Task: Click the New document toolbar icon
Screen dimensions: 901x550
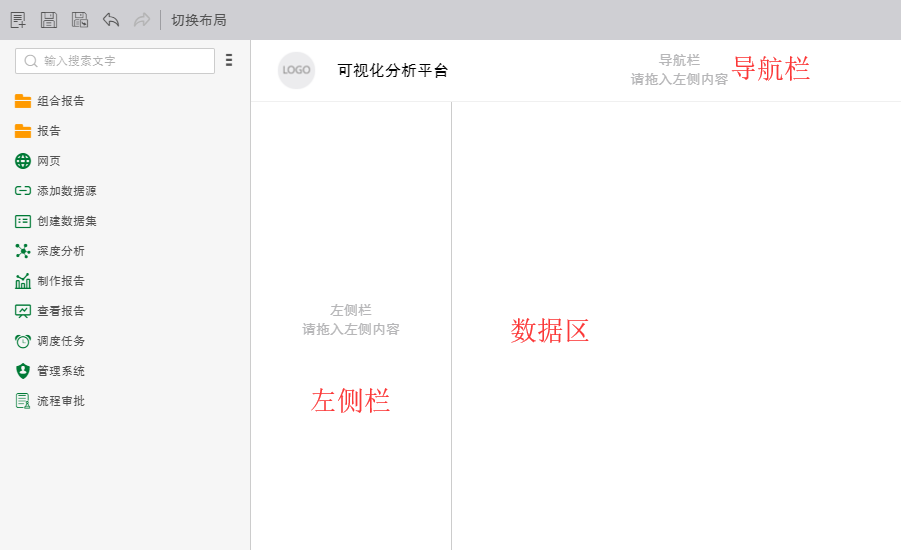Action: pos(18,20)
